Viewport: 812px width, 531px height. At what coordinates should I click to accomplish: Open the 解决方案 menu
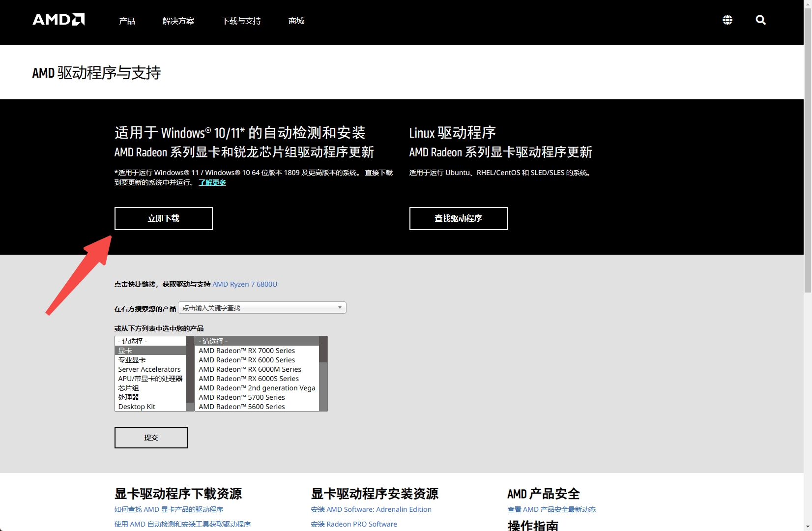178,21
